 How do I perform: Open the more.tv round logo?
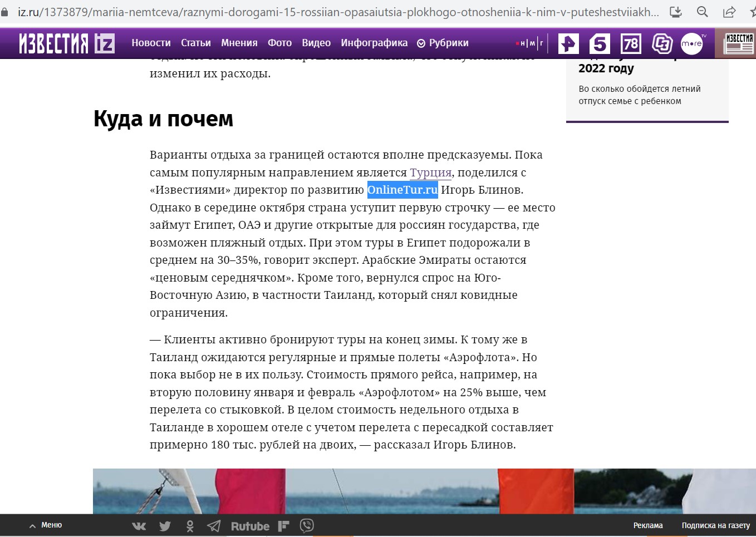[x=692, y=43]
